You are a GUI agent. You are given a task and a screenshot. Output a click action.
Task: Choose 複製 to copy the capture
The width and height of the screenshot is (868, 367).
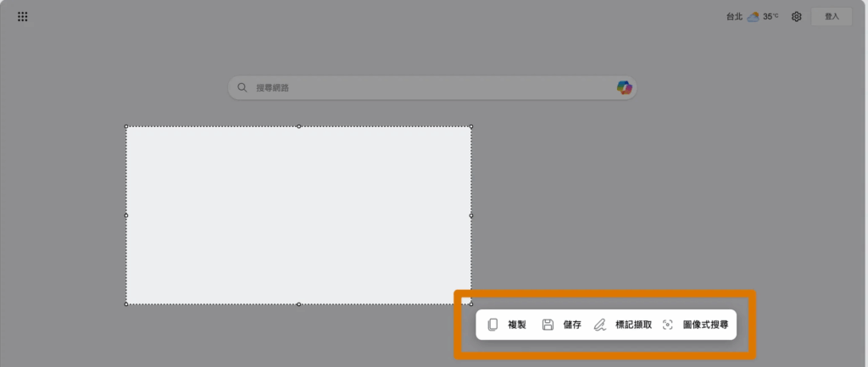pos(517,325)
